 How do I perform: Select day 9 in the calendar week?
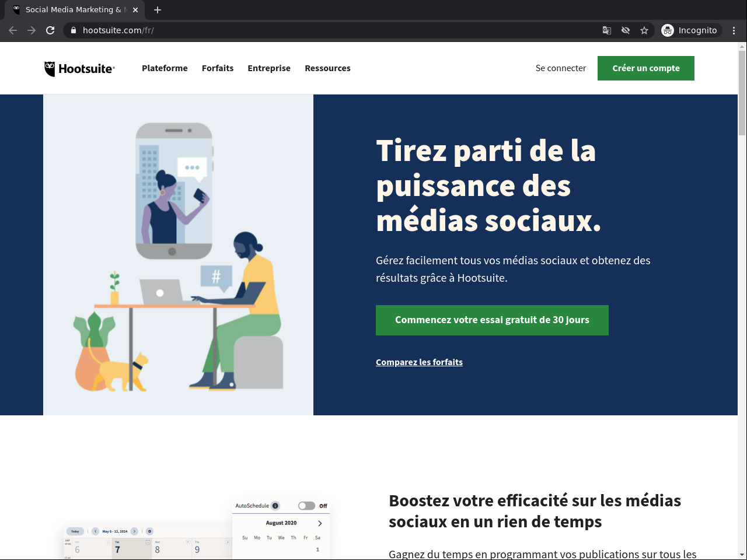197,549
